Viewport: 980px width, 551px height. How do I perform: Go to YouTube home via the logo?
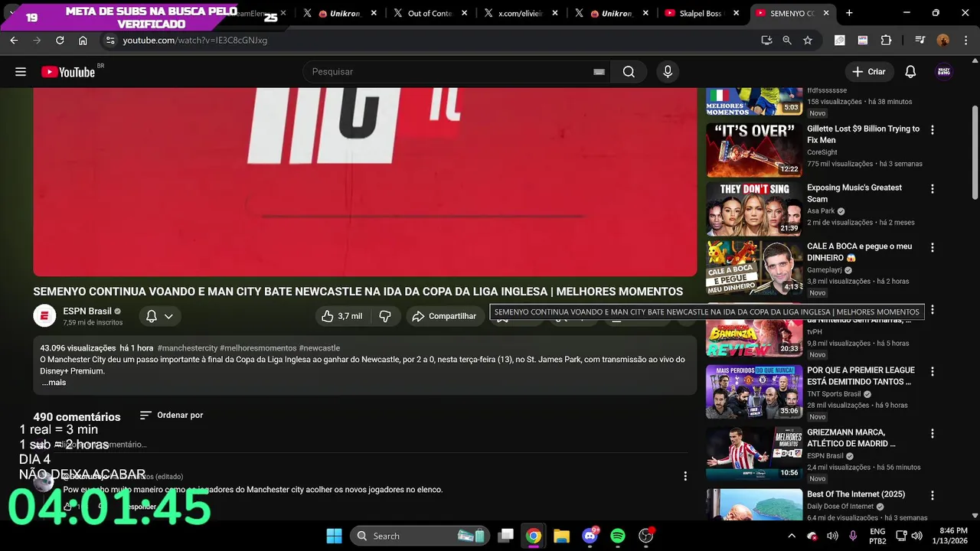68,72
